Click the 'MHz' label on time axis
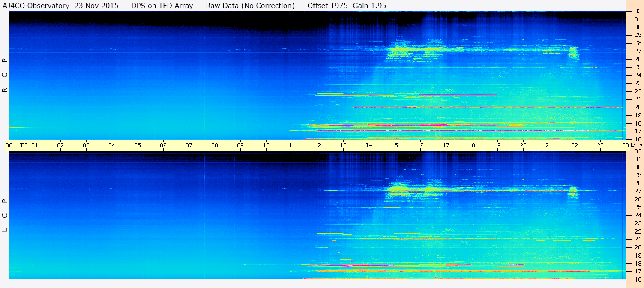Image resolution: width=644 pixels, height=288 pixels. (636, 145)
